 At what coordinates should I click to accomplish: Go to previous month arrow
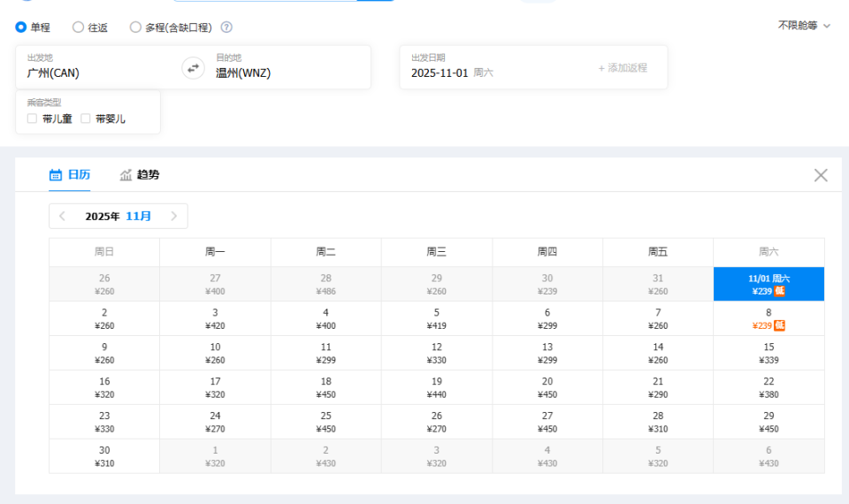point(62,216)
